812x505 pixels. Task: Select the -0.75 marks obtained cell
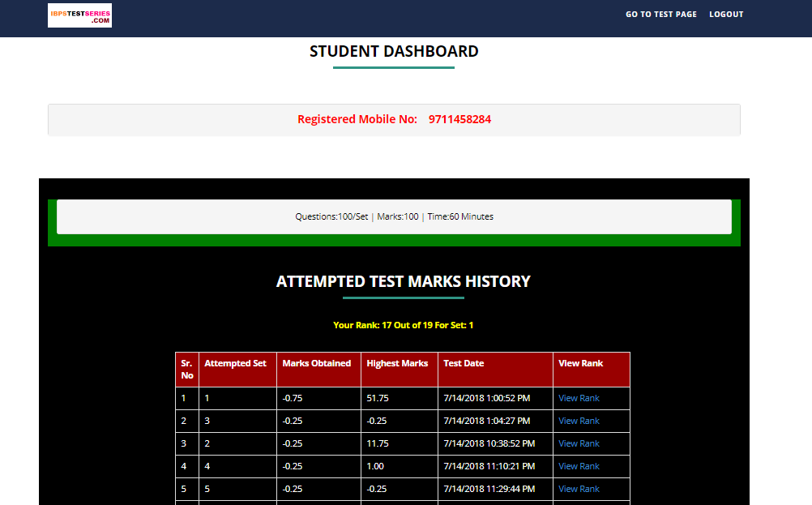pyautogui.click(x=293, y=398)
